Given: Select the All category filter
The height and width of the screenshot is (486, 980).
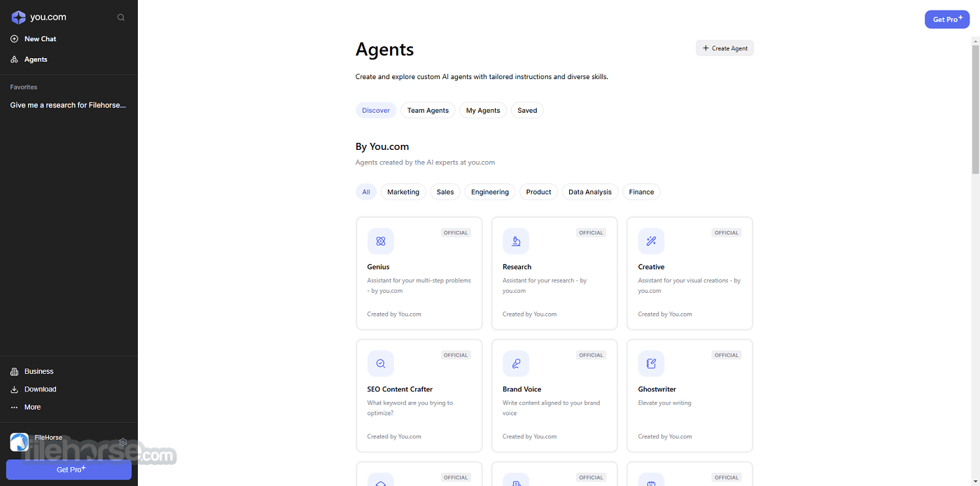Looking at the screenshot, I should pyautogui.click(x=366, y=192).
